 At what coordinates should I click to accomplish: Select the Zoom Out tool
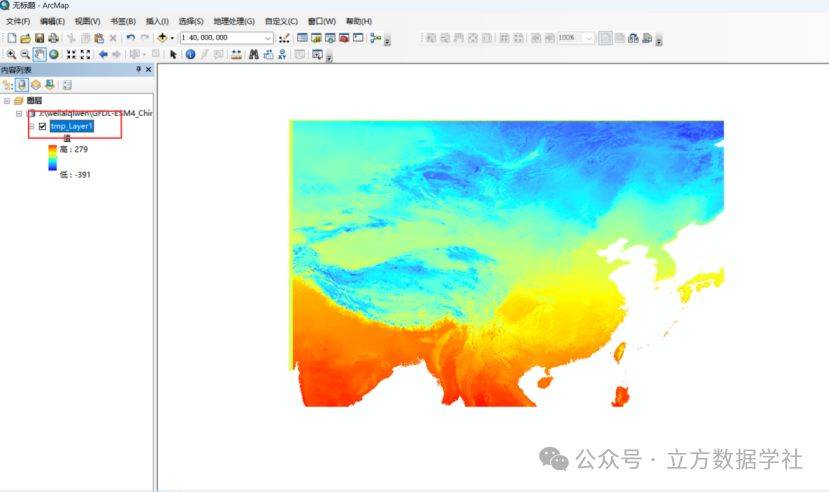(x=25, y=54)
